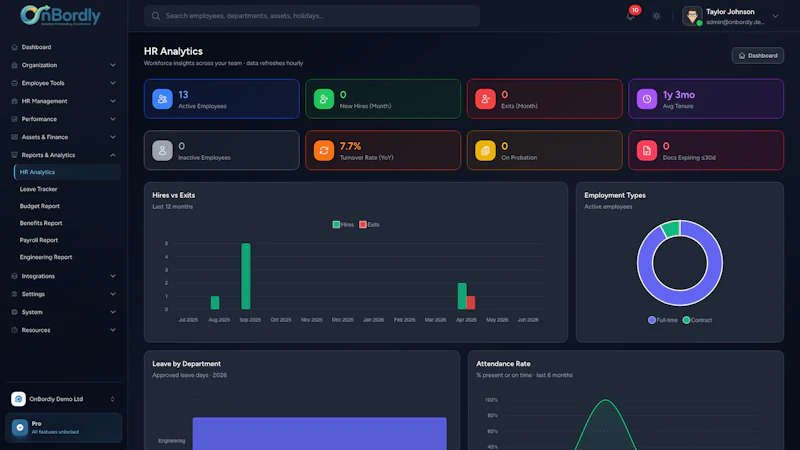The height and width of the screenshot is (450, 800).
Task: Click the Resources sidebar icon
Action: pyautogui.click(x=14, y=330)
